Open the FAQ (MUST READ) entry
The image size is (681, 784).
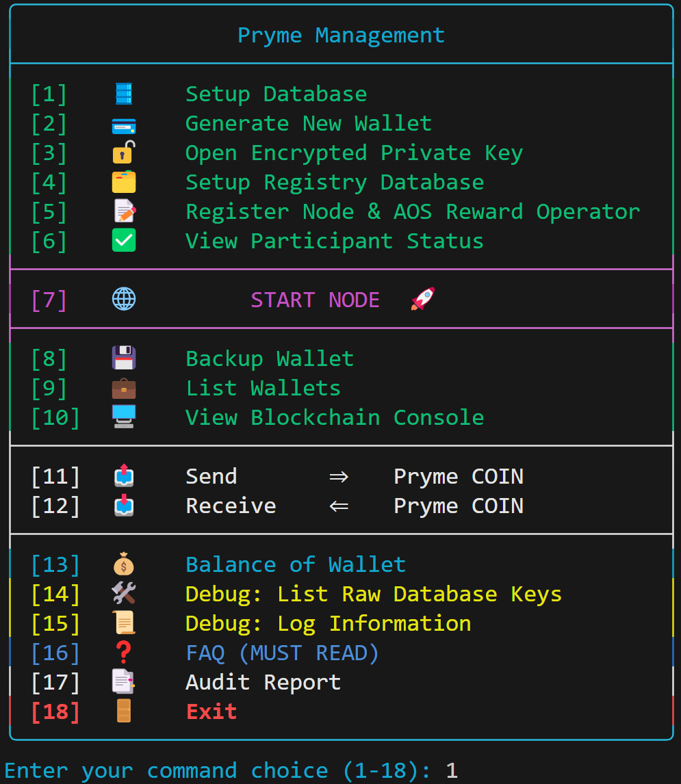(x=282, y=653)
